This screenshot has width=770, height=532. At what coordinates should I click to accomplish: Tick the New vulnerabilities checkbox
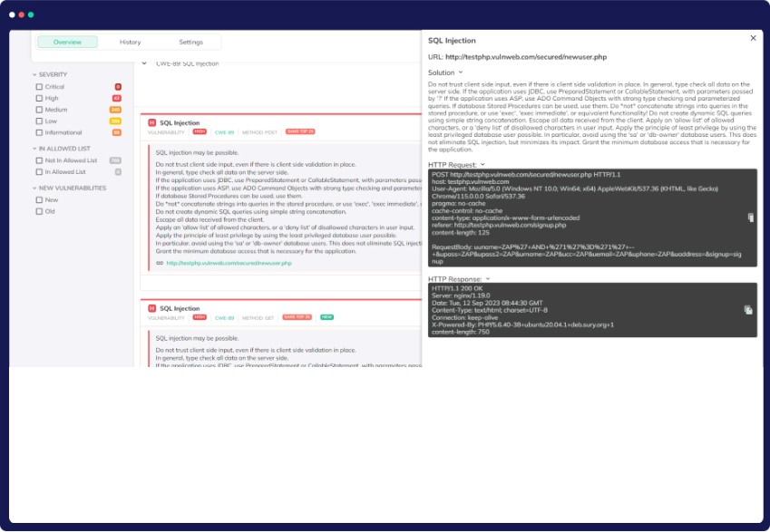coord(39,199)
